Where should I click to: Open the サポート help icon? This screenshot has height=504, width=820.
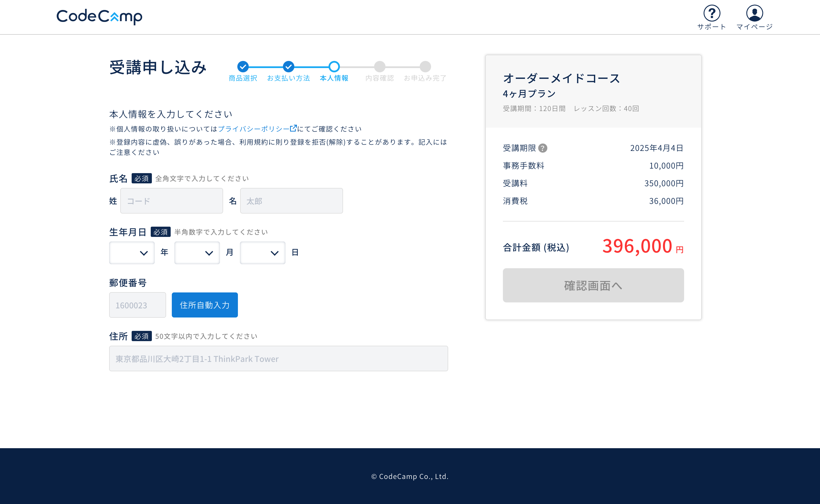click(712, 13)
